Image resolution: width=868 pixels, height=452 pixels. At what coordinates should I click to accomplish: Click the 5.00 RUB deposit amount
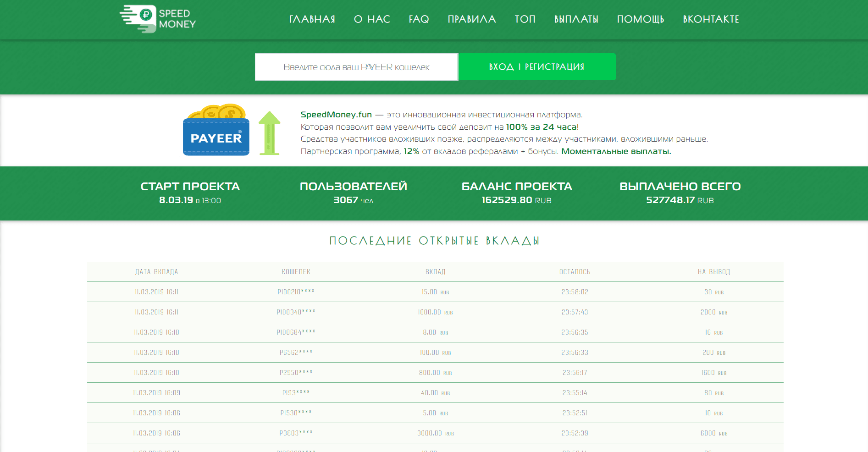click(x=436, y=413)
